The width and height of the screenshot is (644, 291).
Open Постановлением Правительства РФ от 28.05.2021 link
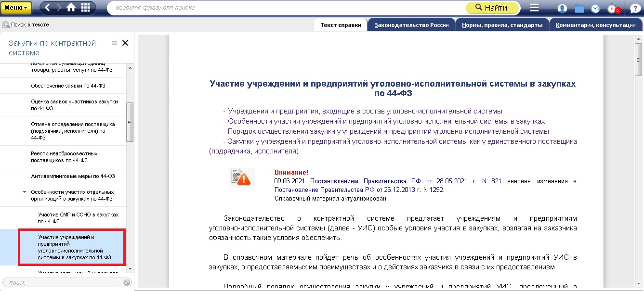click(x=406, y=181)
